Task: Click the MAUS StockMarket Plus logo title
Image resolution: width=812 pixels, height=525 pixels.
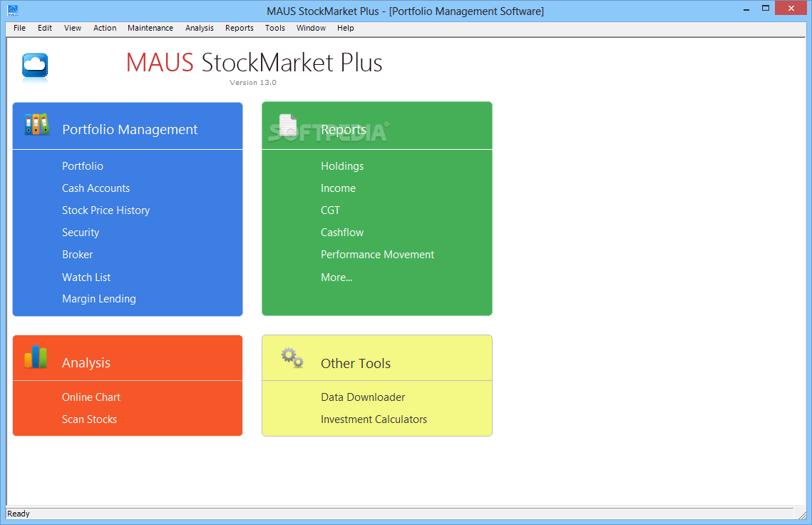Action: [x=255, y=63]
